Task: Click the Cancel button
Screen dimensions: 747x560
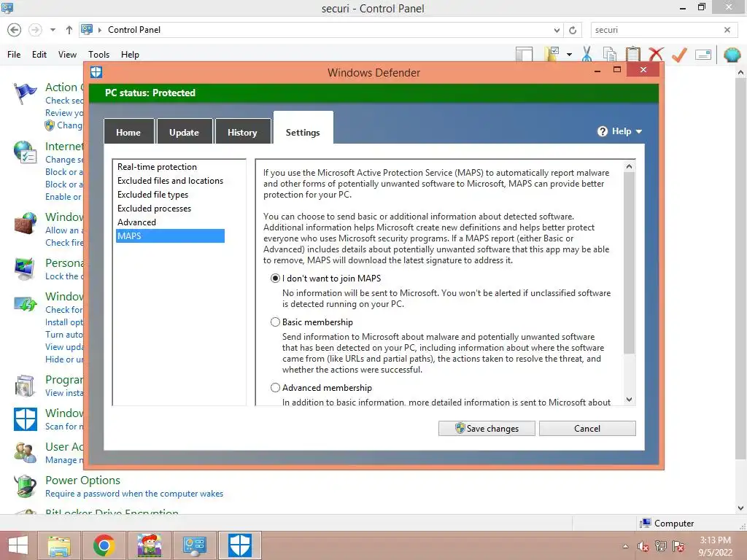Action: (587, 428)
